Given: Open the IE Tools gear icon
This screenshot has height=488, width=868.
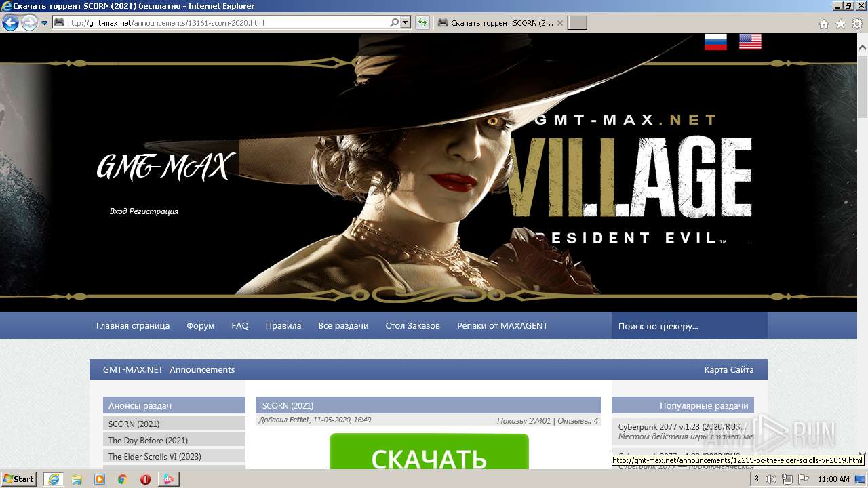Looking at the screenshot, I should (x=857, y=24).
